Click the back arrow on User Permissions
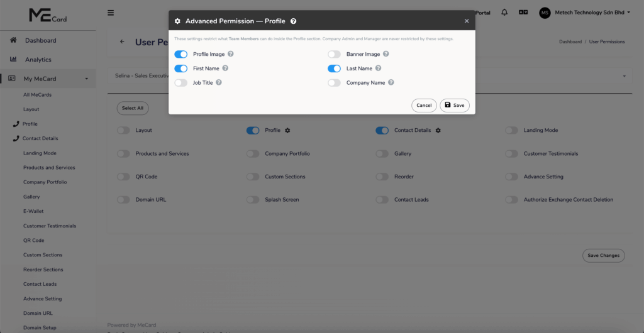The image size is (644, 333). point(122,42)
